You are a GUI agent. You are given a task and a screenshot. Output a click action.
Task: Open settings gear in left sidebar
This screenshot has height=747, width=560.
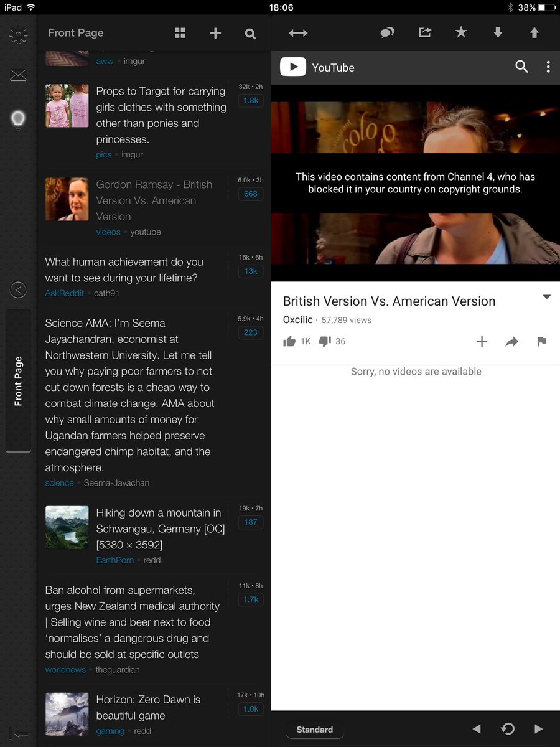point(18,35)
